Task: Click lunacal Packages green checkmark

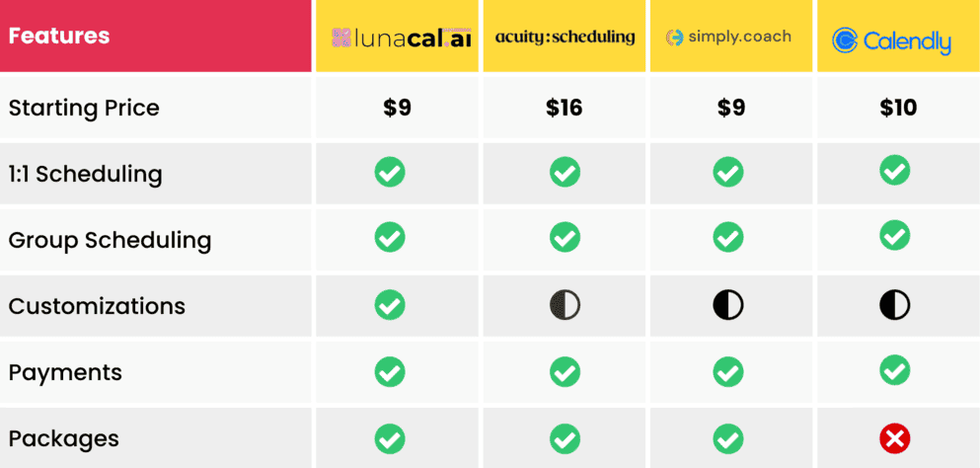Action: click(x=390, y=438)
